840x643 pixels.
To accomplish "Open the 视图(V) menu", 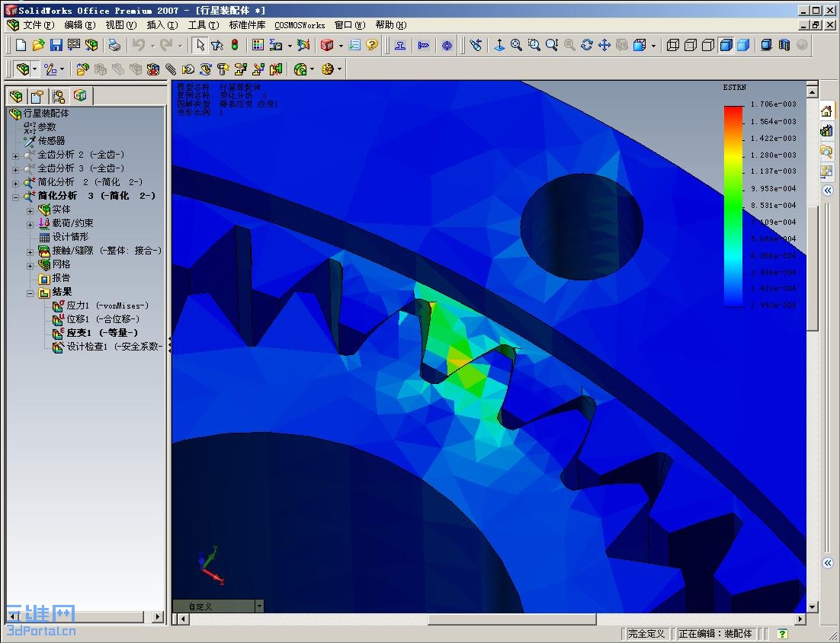I will click(120, 25).
